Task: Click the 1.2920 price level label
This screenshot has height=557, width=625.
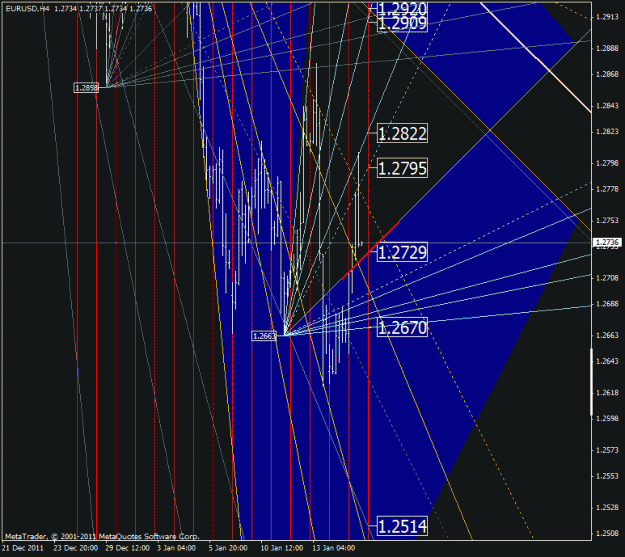Action: (x=402, y=8)
